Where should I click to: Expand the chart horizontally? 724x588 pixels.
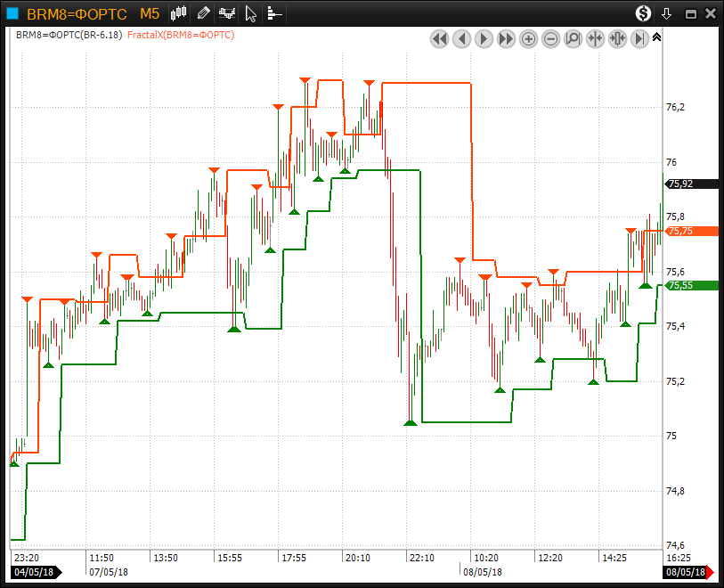617,38
